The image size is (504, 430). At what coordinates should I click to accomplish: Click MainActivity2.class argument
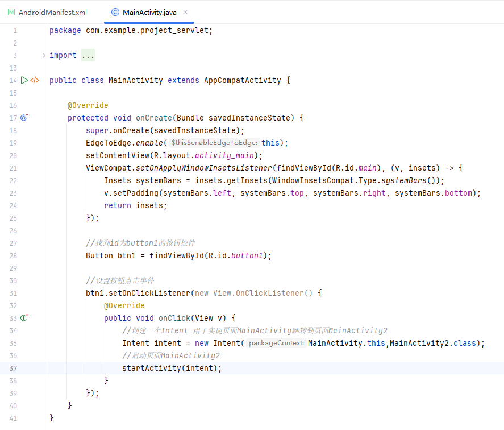coord(432,343)
